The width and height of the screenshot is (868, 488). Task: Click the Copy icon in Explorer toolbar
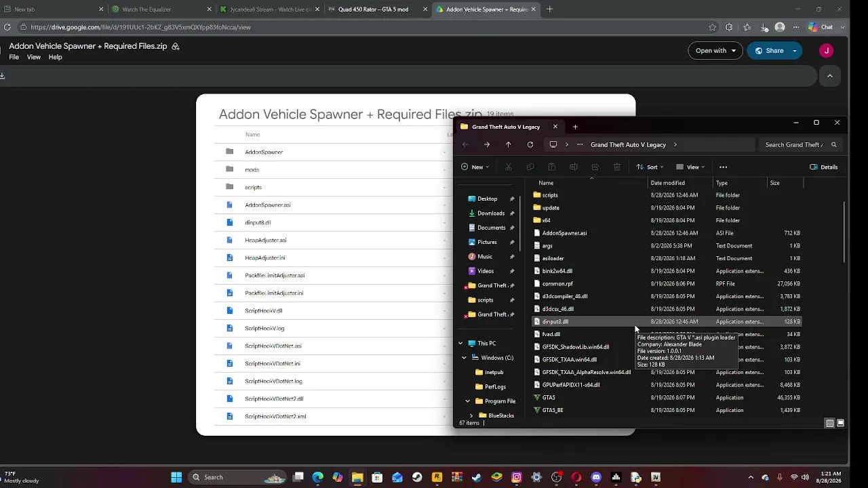(x=530, y=167)
